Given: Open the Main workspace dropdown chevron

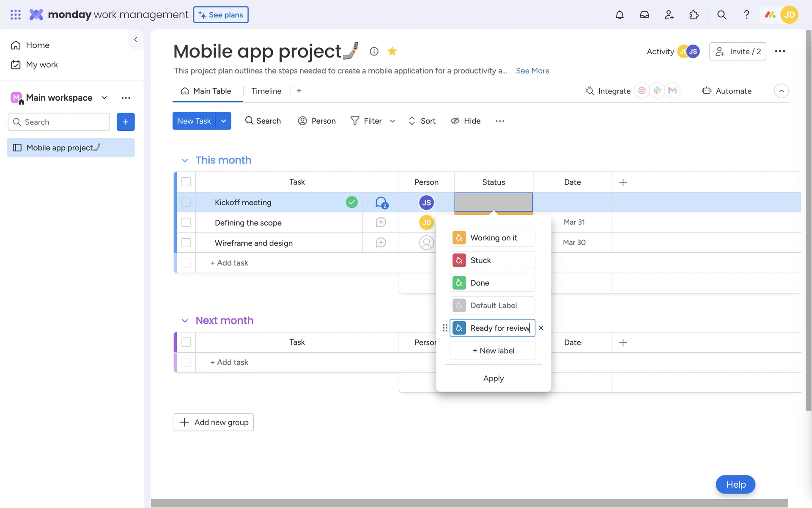Looking at the screenshot, I should pos(104,98).
